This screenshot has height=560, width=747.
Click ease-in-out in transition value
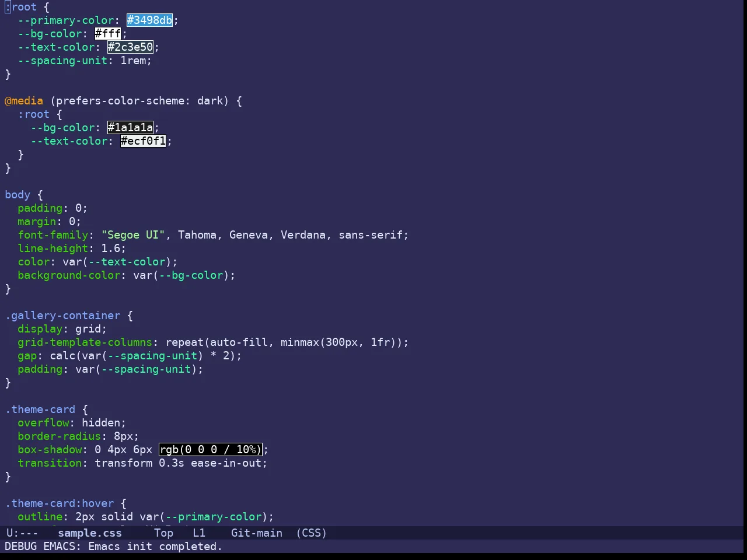point(226,463)
